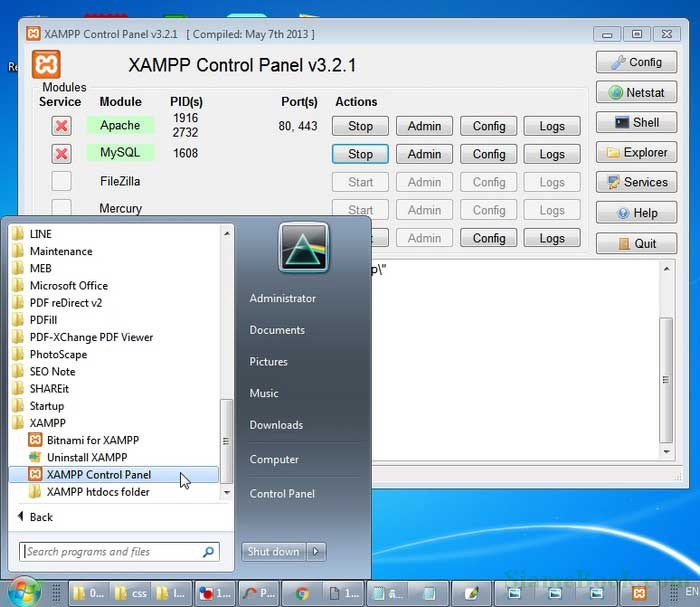Open Chrome from the taskbar
Screen dimensions: 700x607
pyautogui.click(x=302, y=593)
